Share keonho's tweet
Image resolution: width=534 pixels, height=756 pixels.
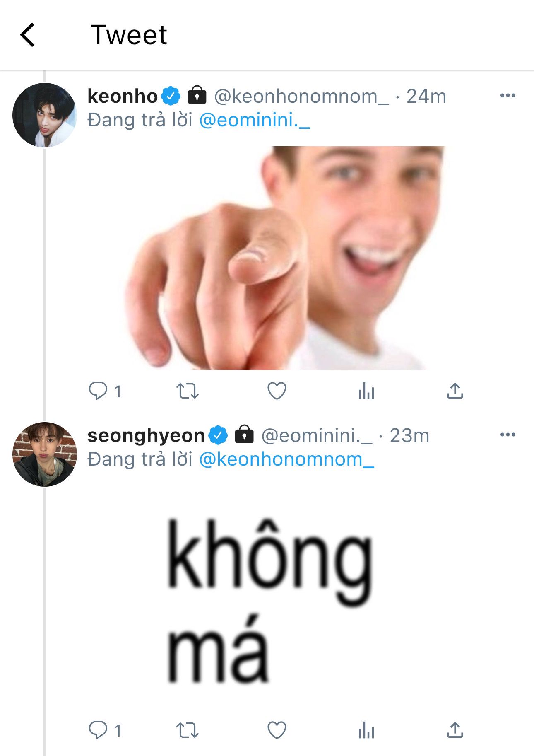click(455, 391)
